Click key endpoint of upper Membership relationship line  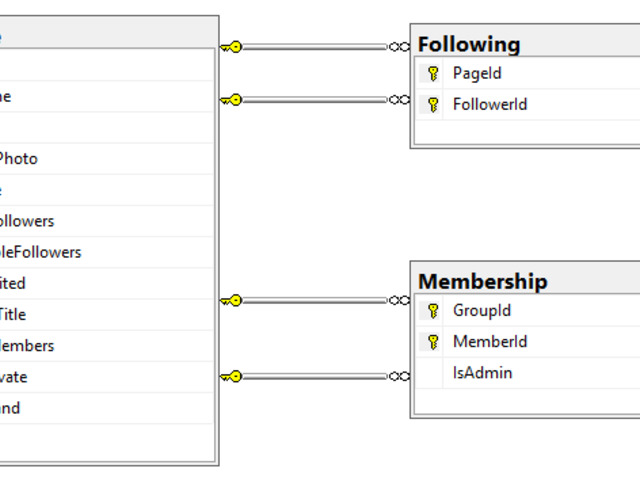click(x=231, y=301)
